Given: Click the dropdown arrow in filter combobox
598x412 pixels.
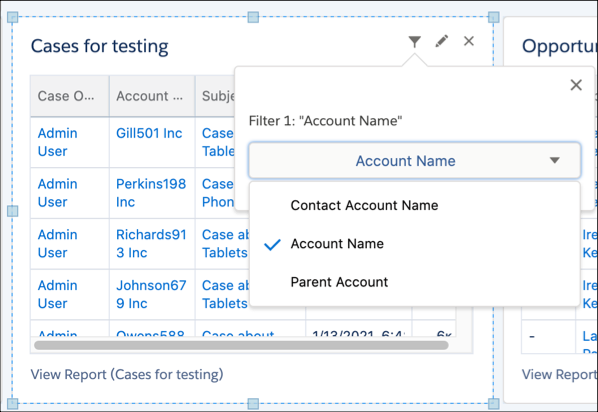Looking at the screenshot, I should (x=555, y=161).
